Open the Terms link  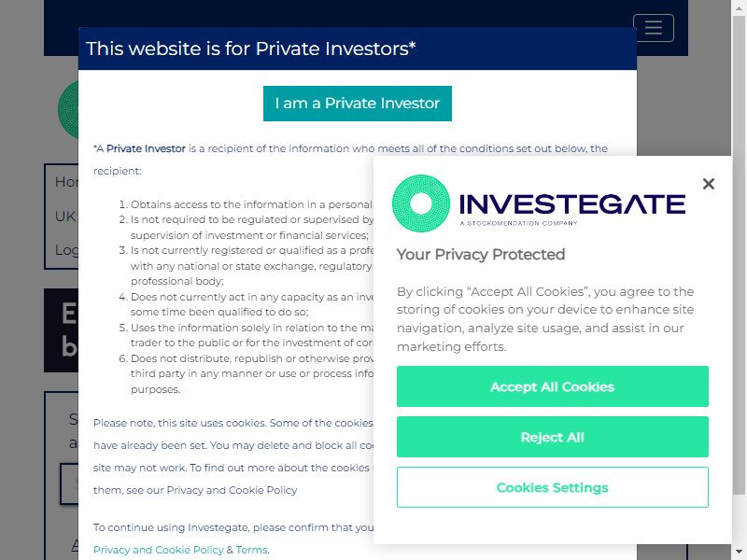tap(251, 550)
